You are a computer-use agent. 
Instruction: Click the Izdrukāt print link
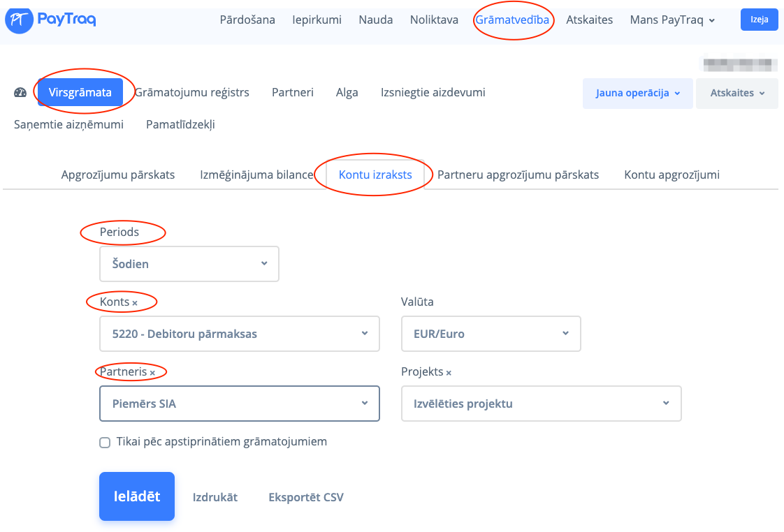tap(215, 497)
